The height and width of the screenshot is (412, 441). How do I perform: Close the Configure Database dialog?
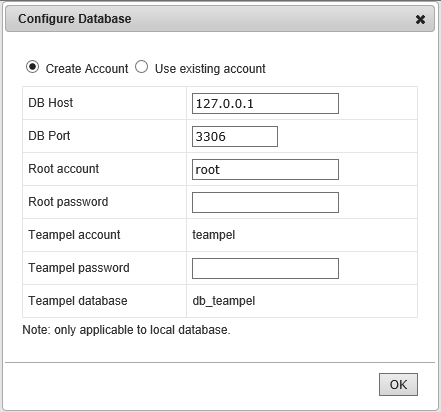420,20
